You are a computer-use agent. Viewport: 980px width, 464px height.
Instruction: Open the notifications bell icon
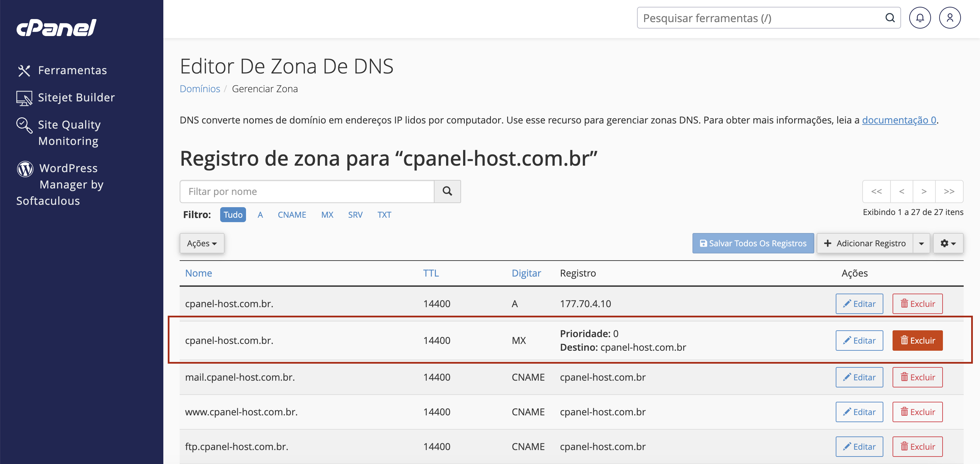click(x=919, y=18)
